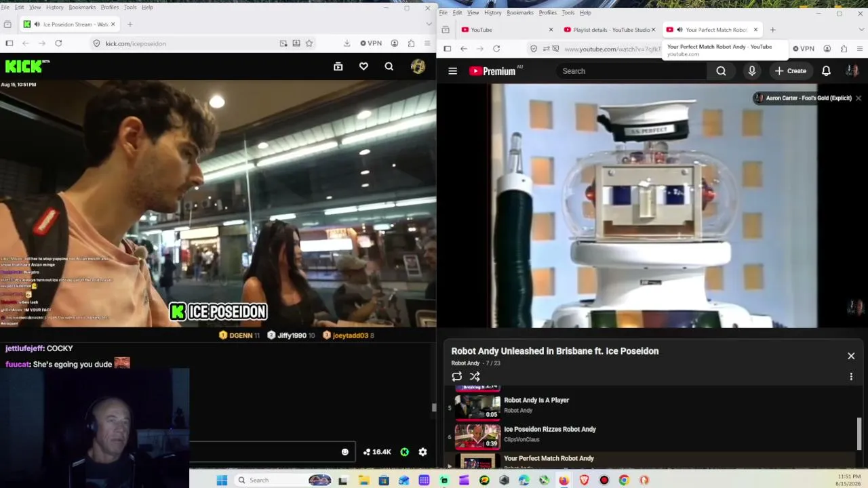Open a new tab in the Kick browser window

pos(130,24)
